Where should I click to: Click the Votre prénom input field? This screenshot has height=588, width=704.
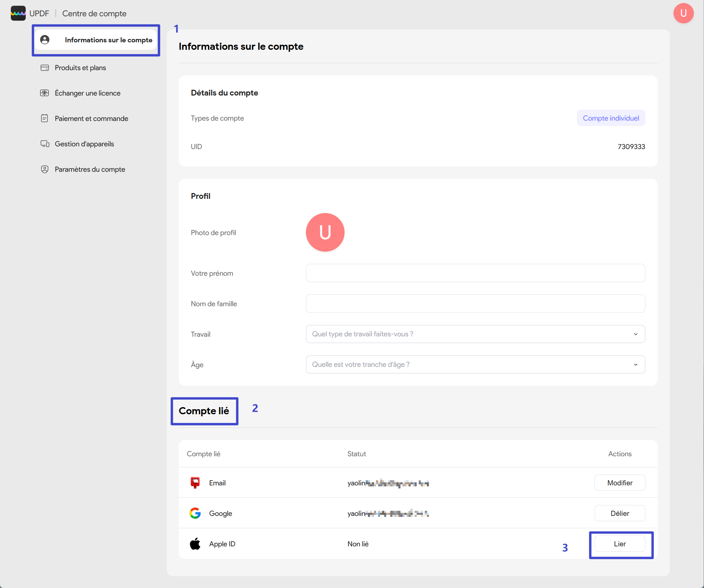click(475, 273)
